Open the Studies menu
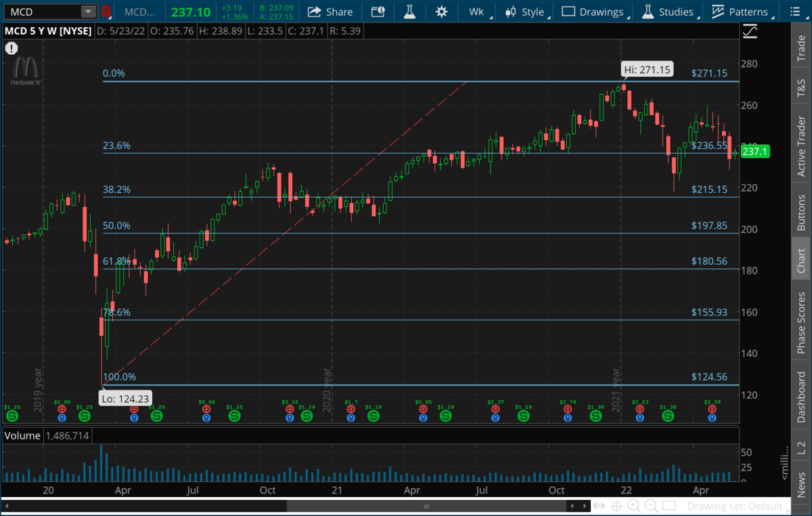Viewport: 812px width, 516px height. [668, 12]
